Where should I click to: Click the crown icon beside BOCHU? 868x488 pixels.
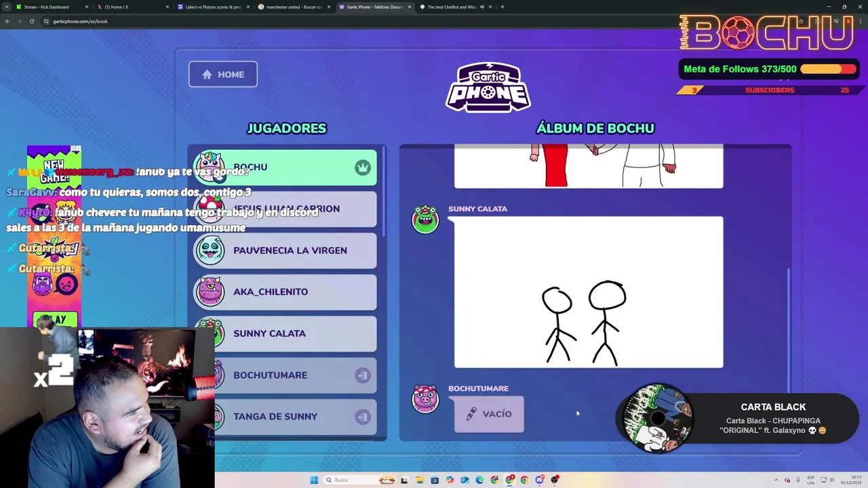click(x=363, y=167)
